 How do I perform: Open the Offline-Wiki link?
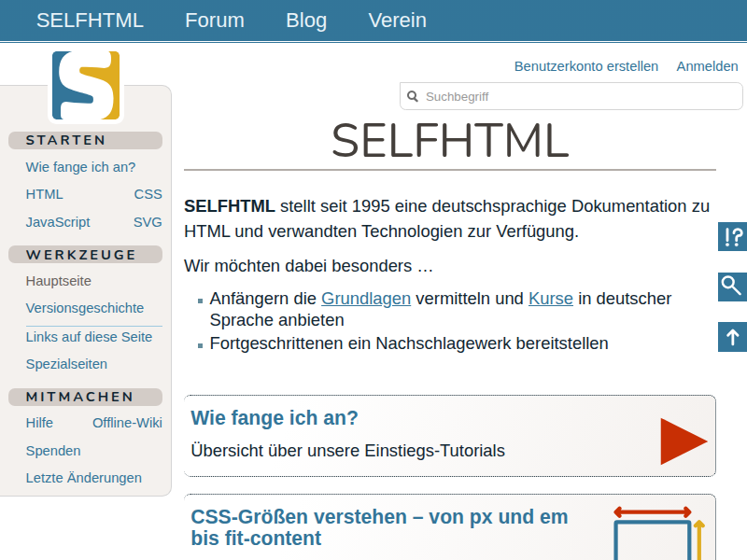coord(127,423)
